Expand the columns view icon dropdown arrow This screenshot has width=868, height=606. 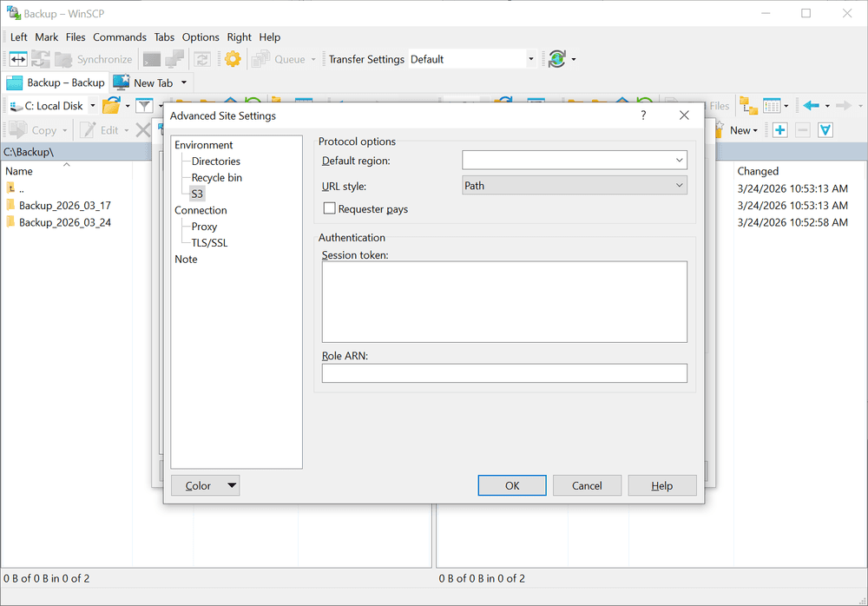click(786, 105)
